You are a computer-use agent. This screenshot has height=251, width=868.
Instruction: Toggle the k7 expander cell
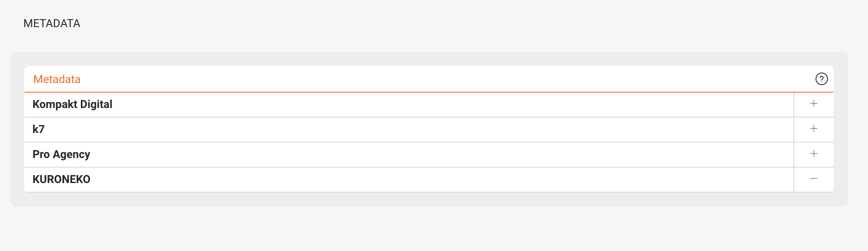point(814,130)
